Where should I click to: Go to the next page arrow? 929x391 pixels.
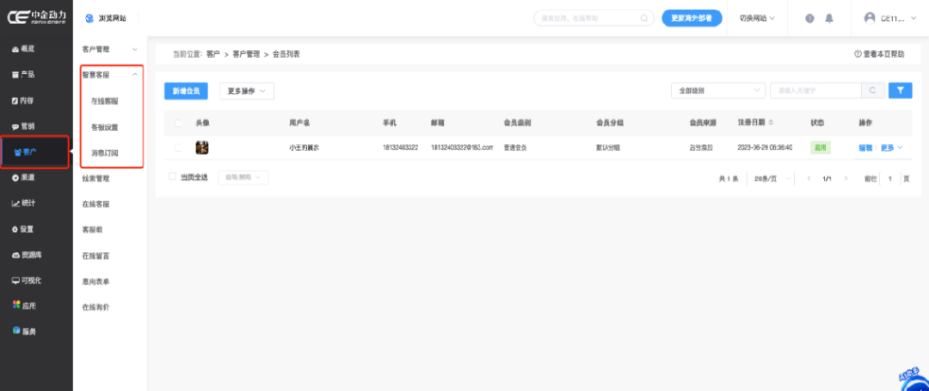coord(845,178)
